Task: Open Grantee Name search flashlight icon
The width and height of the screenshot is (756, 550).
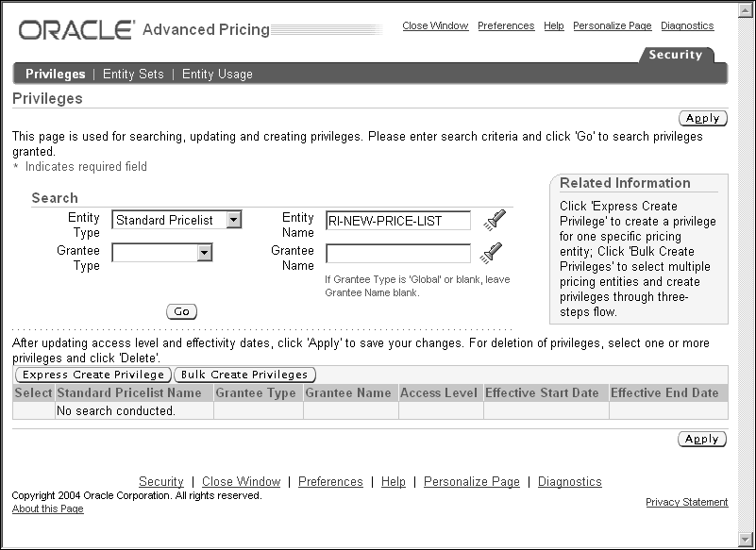Action: tap(491, 253)
